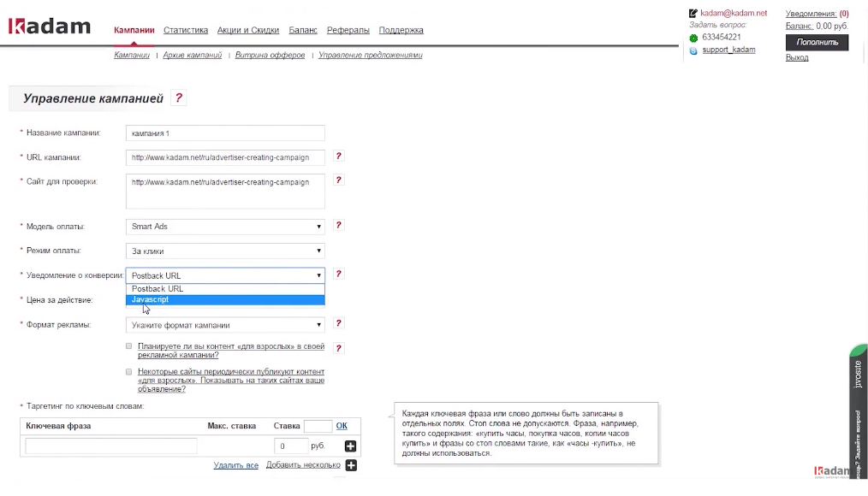This screenshot has height=496, width=868.
Task: Click the Цена за действие label
Action: (59, 299)
